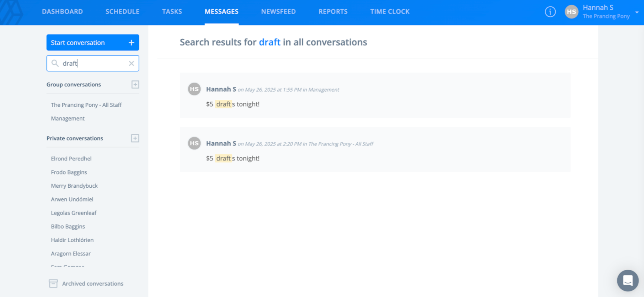Image resolution: width=644 pixels, height=297 pixels.
Task: Open The Prancing Pony - All Staff conversation
Action: 86,105
